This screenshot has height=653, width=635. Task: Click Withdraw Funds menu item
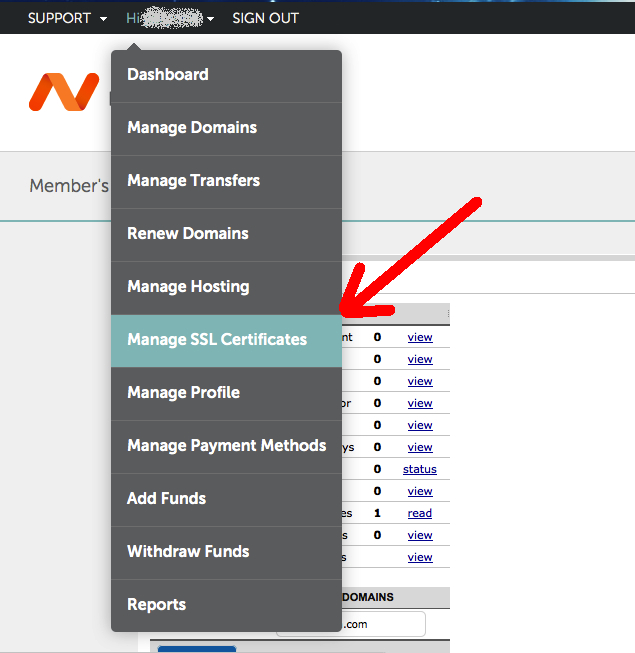[227, 552]
